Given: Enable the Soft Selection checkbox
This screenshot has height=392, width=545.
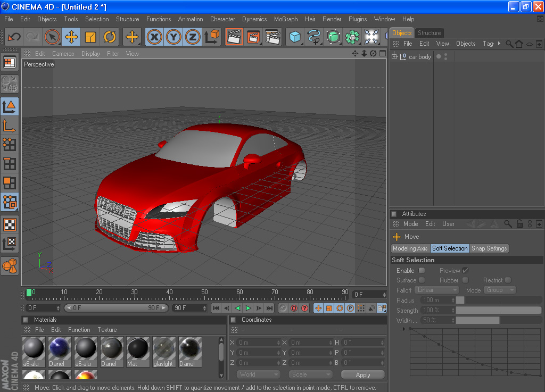Looking at the screenshot, I should pos(422,271).
